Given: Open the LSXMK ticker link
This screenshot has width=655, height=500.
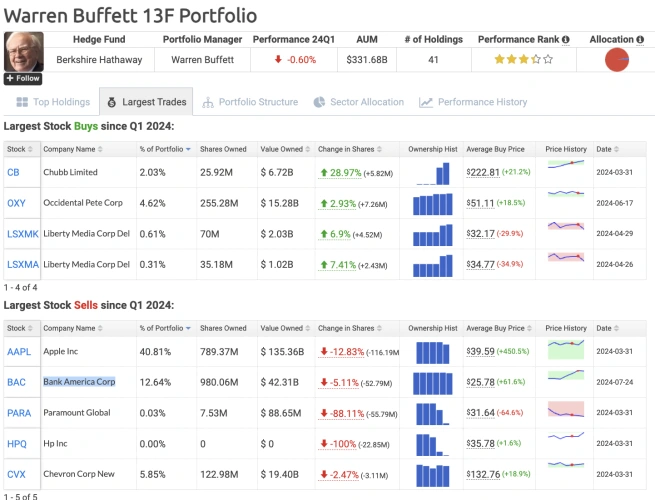Looking at the screenshot, I should point(23,234).
